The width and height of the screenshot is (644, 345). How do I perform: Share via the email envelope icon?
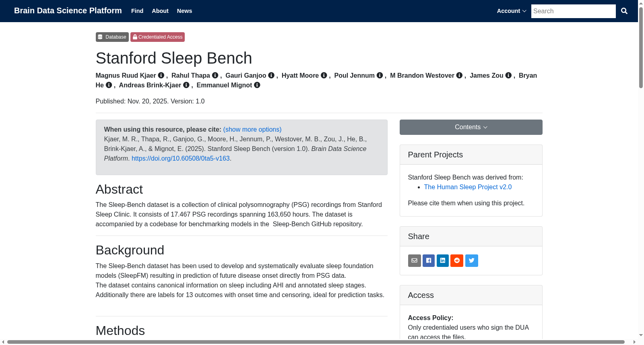point(414,260)
